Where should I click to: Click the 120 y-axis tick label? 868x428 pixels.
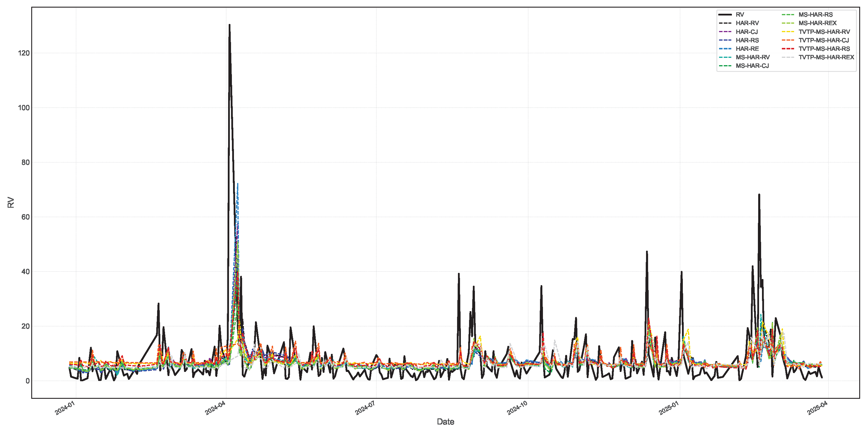[24, 53]
